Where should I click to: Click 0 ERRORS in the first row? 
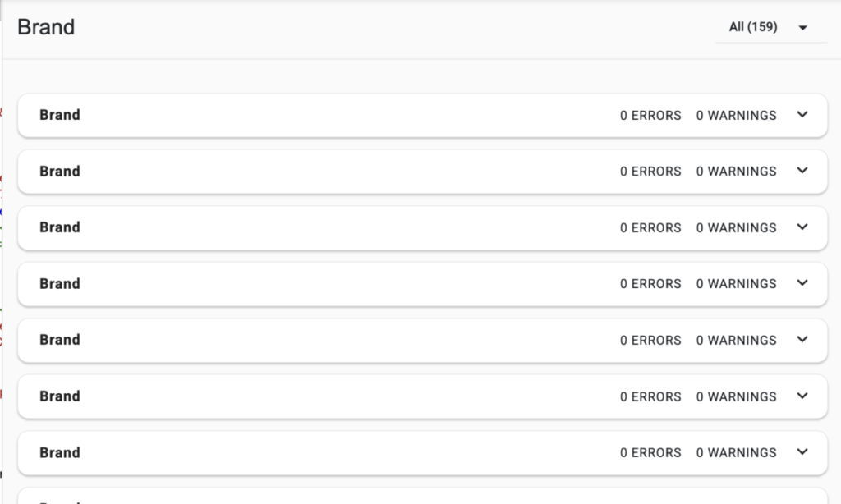[x=650, y=116]
